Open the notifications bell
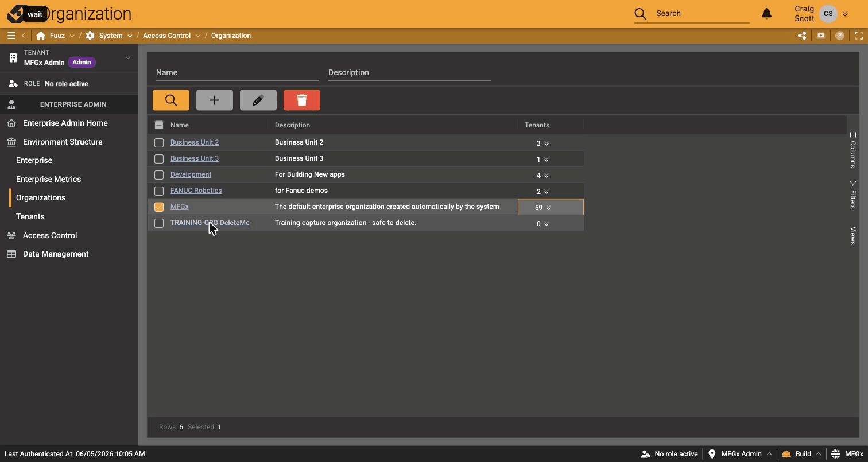Image resolution: width=868 pixels, height=462 pixels. [766, 13]
